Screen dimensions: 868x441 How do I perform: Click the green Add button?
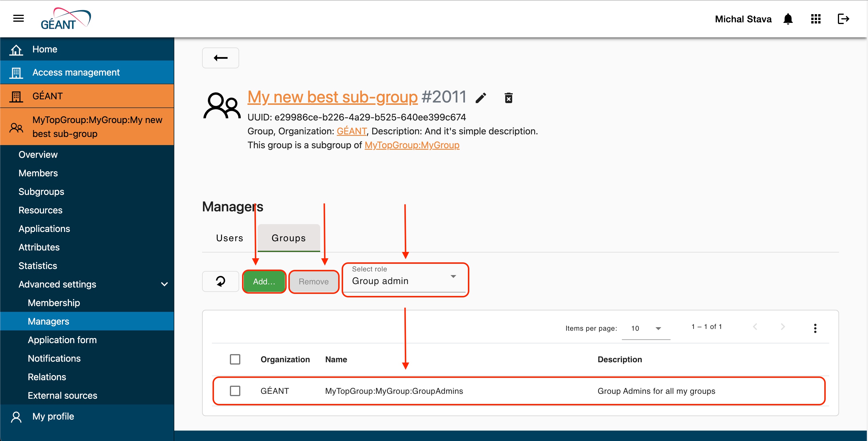(264, 281)
